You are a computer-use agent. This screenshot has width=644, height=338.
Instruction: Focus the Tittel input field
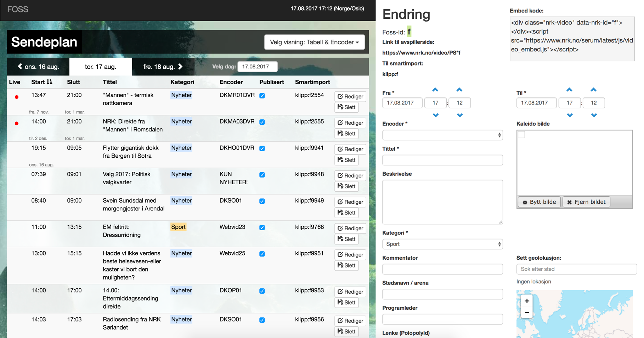[442, 160]
